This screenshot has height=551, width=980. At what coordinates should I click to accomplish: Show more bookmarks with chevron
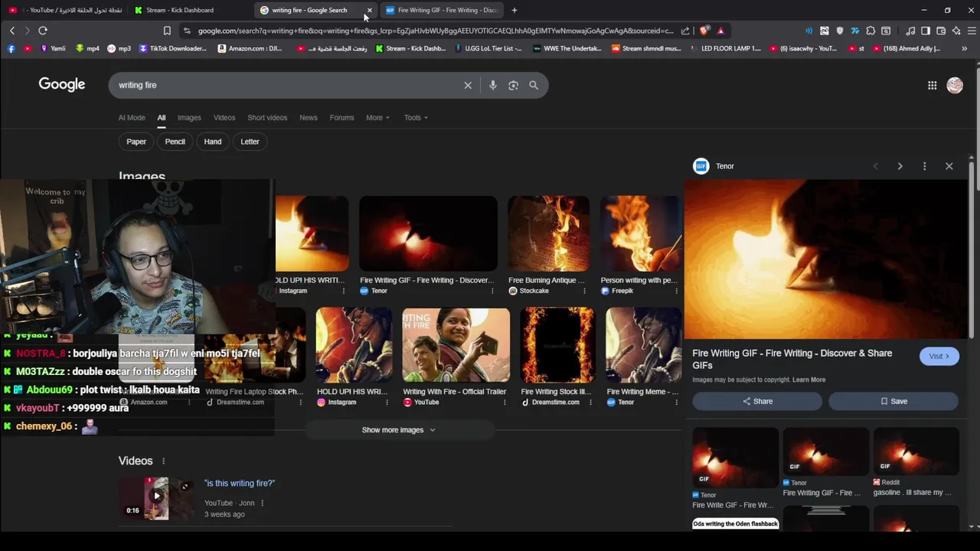(x=964, y=48)
